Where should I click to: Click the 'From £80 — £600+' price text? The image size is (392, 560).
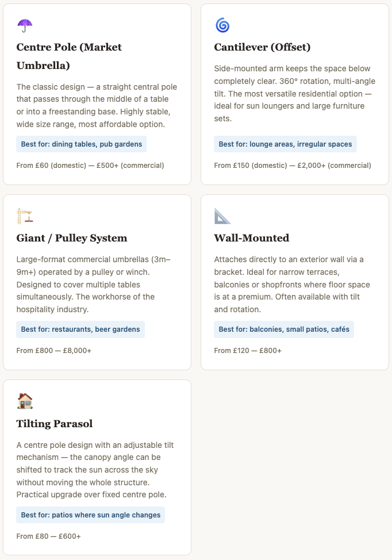[x=48, y=536]
